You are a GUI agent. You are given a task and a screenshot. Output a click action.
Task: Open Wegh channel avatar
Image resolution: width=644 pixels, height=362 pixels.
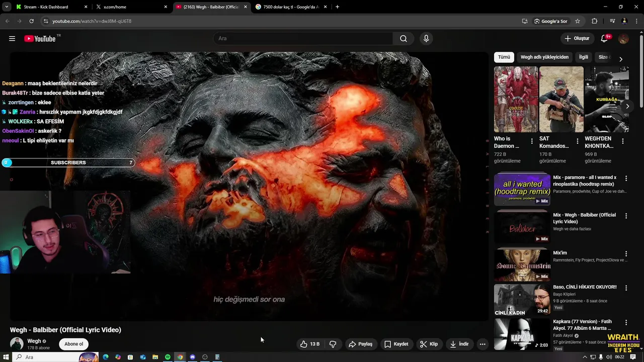coord(17,344)
